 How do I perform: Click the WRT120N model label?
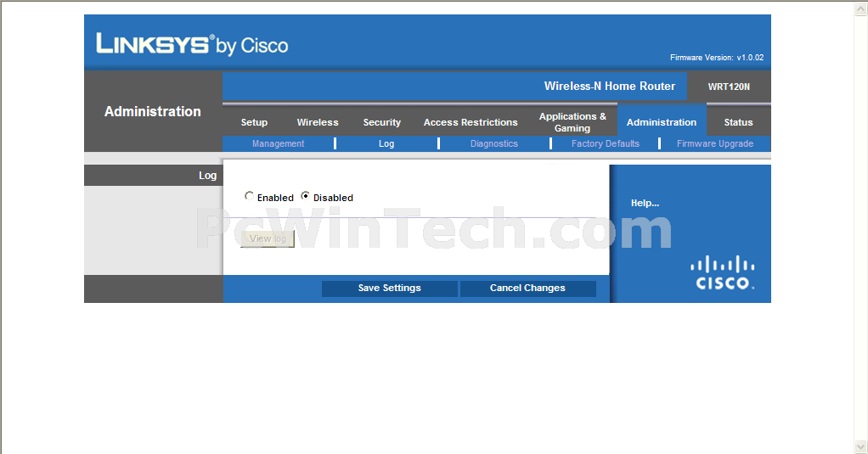729,87
